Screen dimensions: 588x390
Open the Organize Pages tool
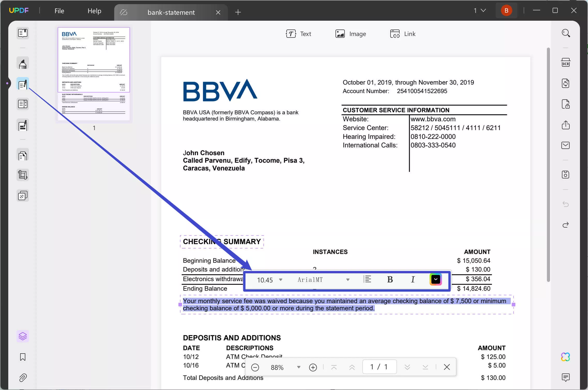(x=23, y=155)
